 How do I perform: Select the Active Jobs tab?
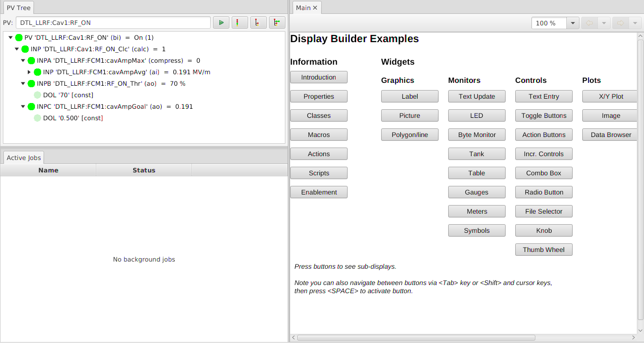(24, 158)
